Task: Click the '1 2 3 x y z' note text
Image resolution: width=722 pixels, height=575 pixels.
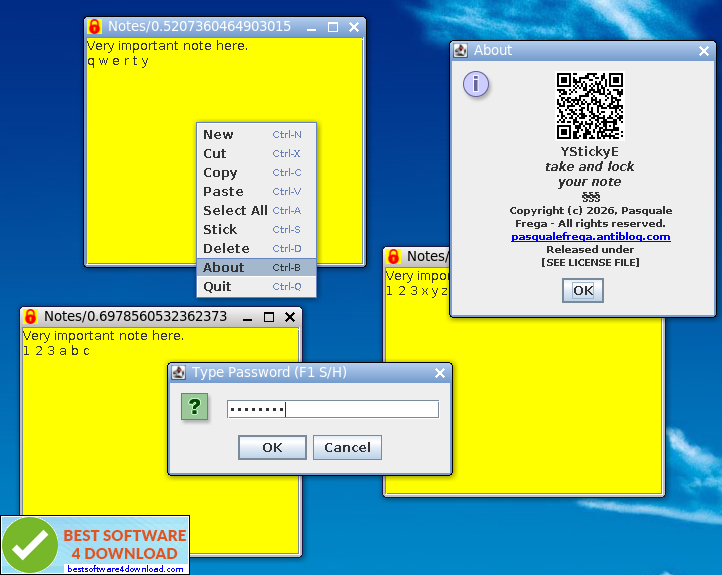Action: click(x=417, y=291)
